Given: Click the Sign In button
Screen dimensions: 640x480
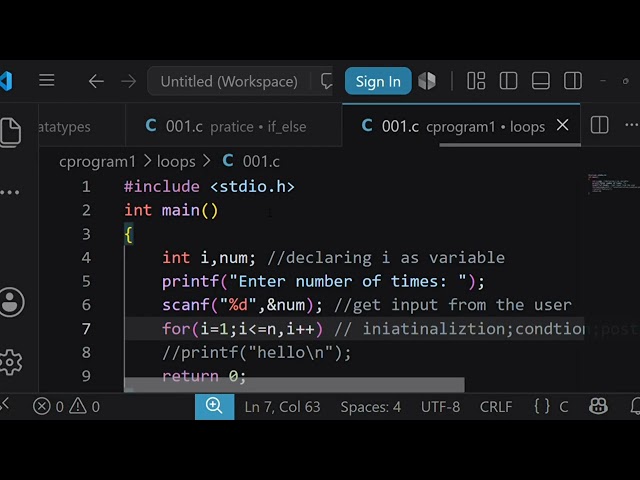Looking at the screenshot, I should pos(378,81).
